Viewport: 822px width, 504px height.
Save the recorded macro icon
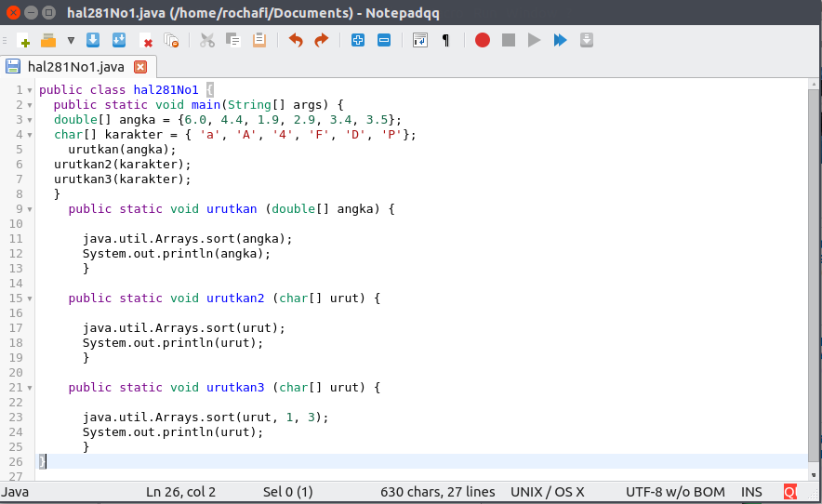pyautogui.click(x=587, y=40)
